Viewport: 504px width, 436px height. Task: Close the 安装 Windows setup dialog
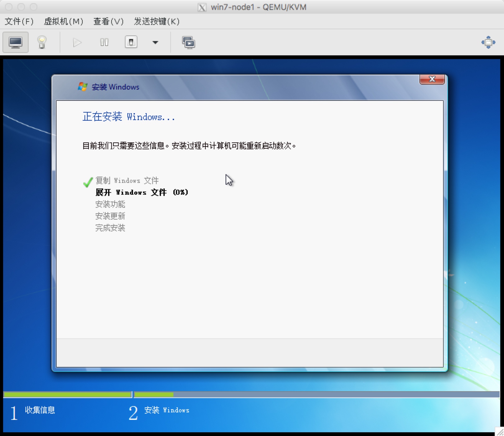point(432,79)
